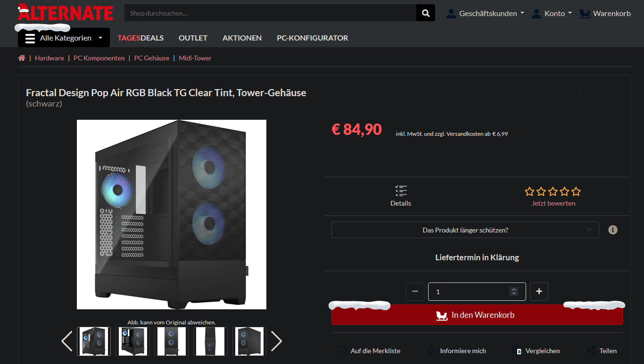This screenshot has width=644, height=364.
Task: Click the Informiere mich bell icon
Action: (x=431, y=351)
